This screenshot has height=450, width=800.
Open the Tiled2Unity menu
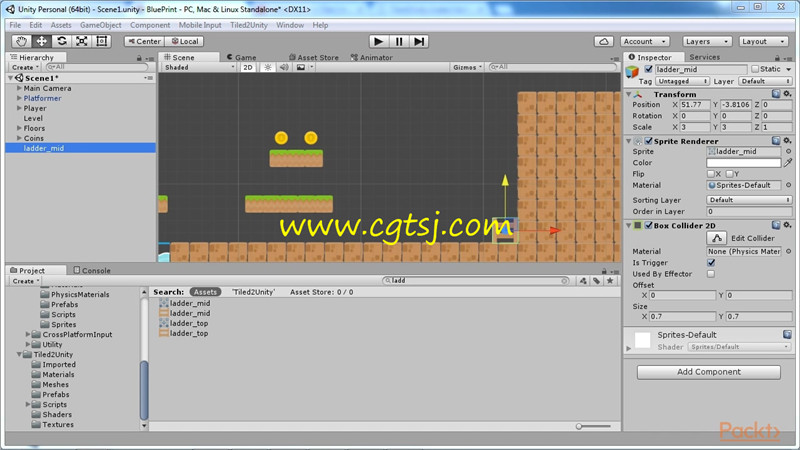pyautogui.click(x=248, y=25)
